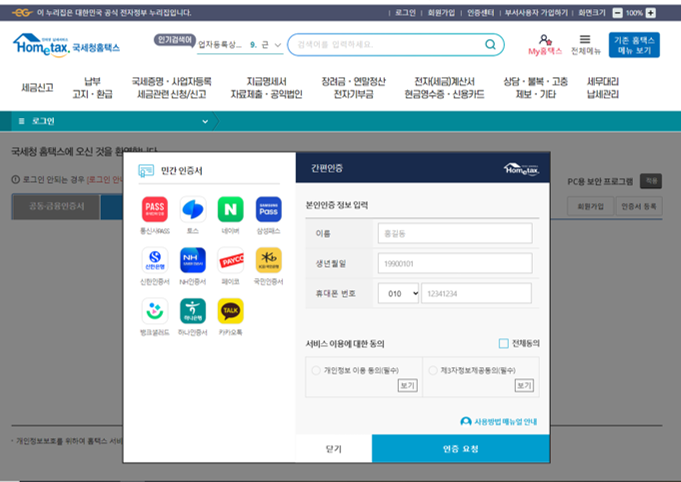Choose the Samsung Pass (삼성패스) icon
The image size is (681, 482).
point(268,209)
